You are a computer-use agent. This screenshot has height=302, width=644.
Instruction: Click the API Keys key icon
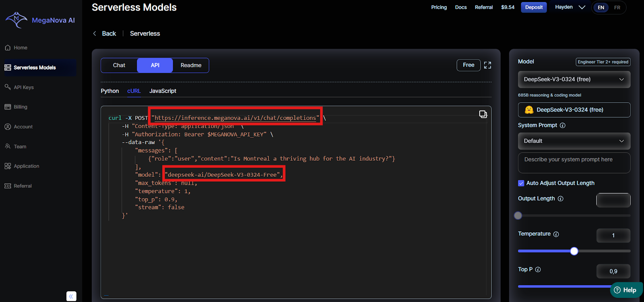[8, 87]
